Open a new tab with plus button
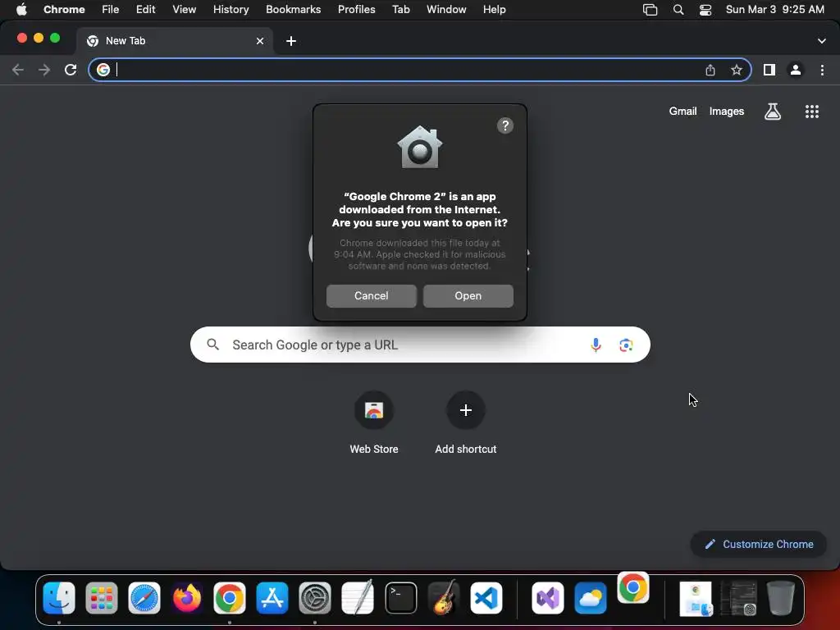 point(291,41)
